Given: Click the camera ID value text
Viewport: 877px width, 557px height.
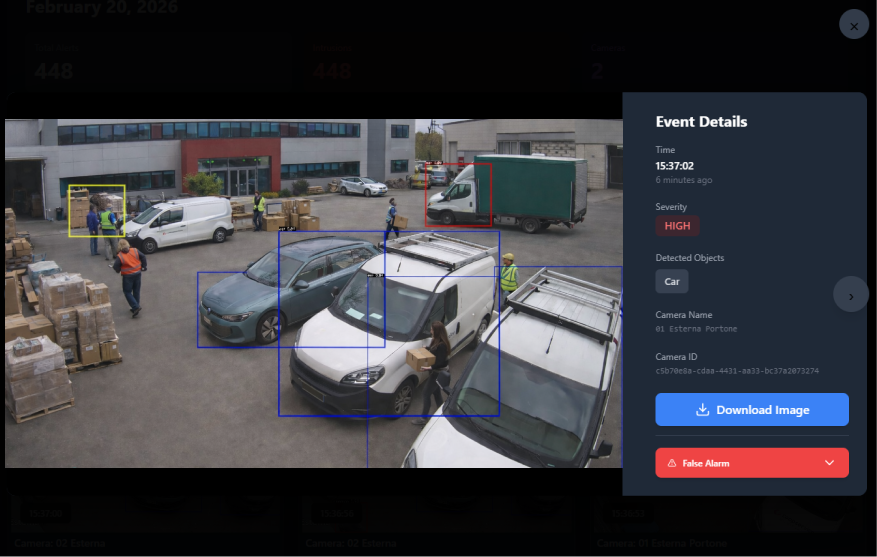Looking at the screenshot, I should [x=737, y=371].
